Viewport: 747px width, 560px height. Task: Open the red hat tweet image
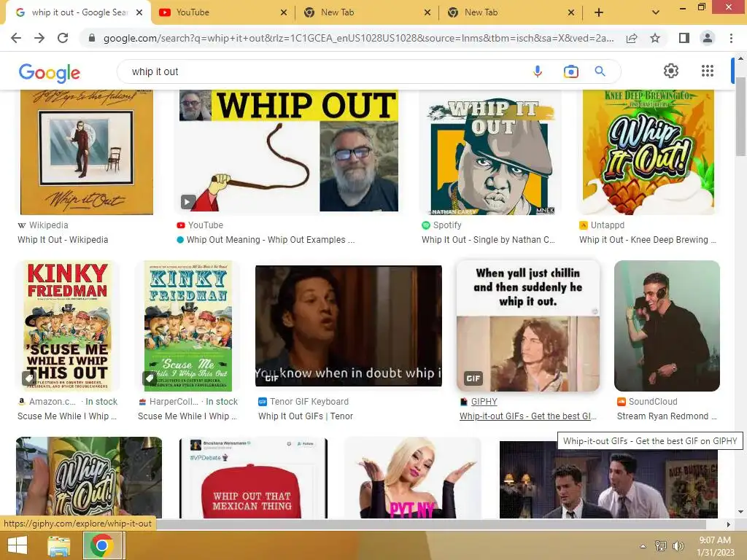pos(253,478)
